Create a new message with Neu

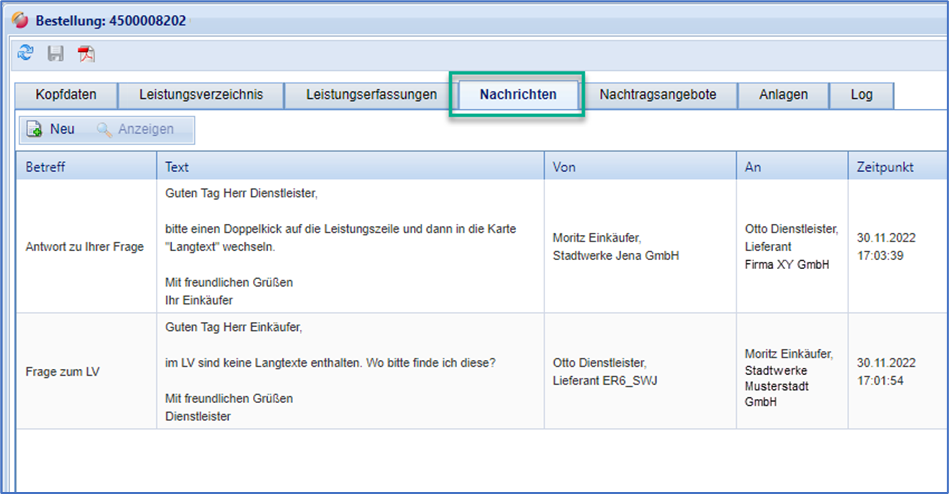52,129
